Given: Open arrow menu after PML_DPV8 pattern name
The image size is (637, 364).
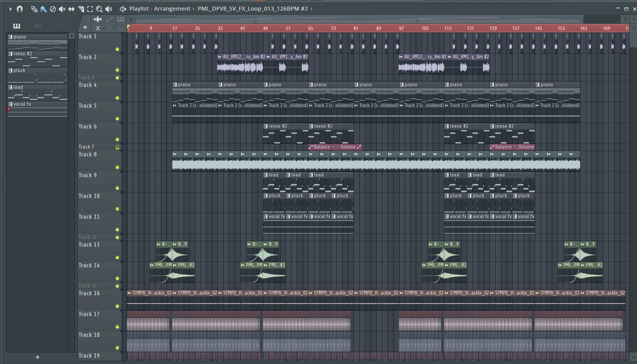Looking at the screenshot, I should pyautogui.click(x=312, y=9).
